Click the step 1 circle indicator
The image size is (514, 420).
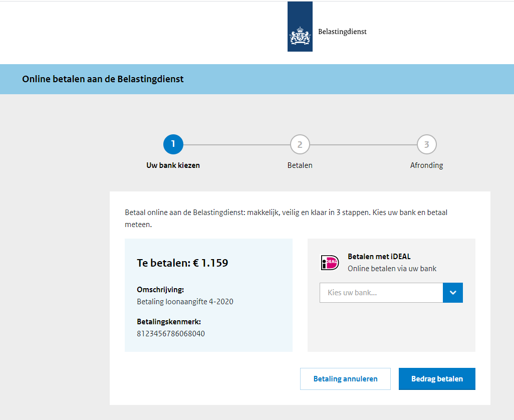(x=173, y=145)
